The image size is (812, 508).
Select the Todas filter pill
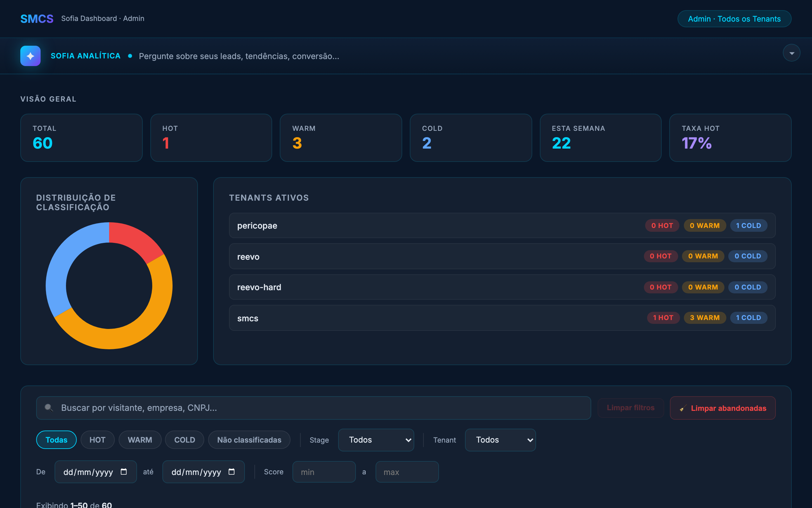[56, 439]
